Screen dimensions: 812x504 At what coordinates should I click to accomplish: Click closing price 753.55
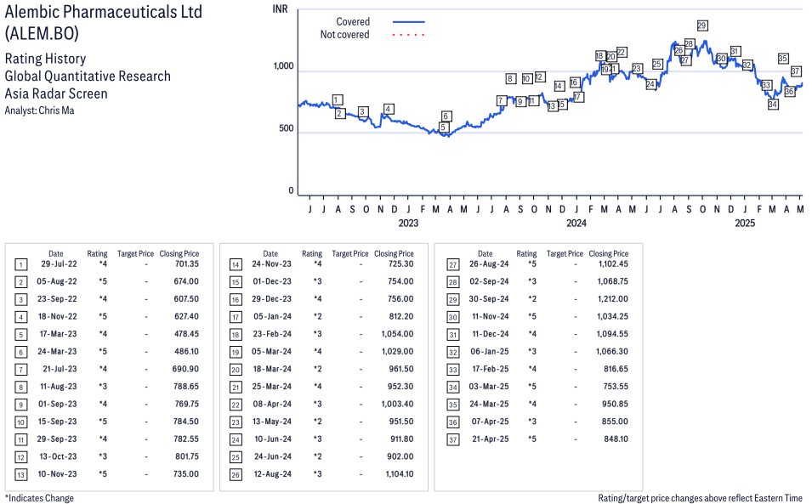click(x=616, y=386)
